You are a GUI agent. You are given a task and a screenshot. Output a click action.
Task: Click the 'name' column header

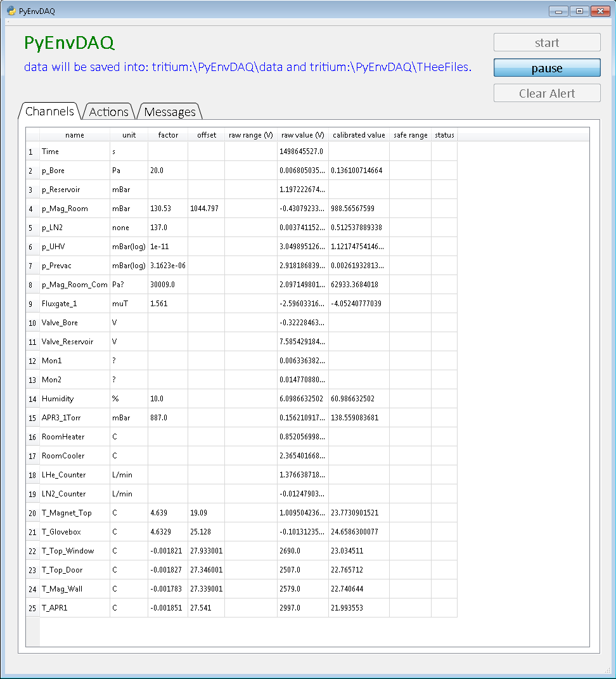(x=74, y=134)
